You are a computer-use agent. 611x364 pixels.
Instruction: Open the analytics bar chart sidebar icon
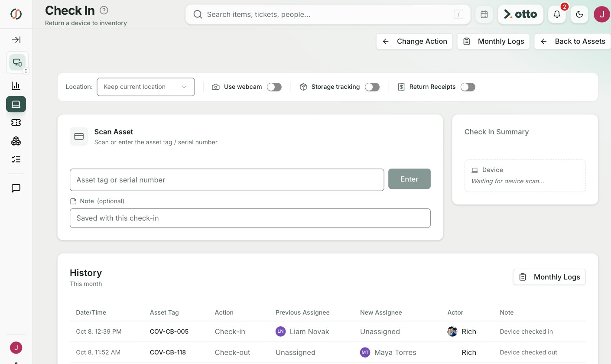pyautogui.click(x=16, y=86)
